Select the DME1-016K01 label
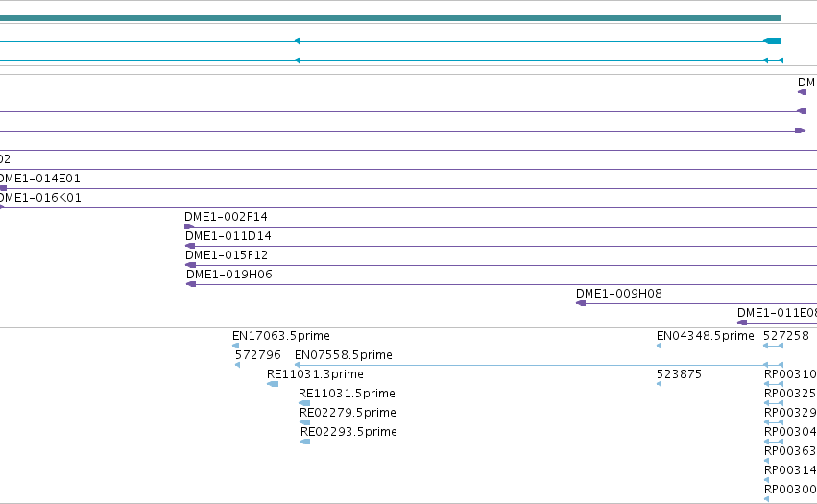Viewport: 817px width, 504px height. (x=40, y=198)
